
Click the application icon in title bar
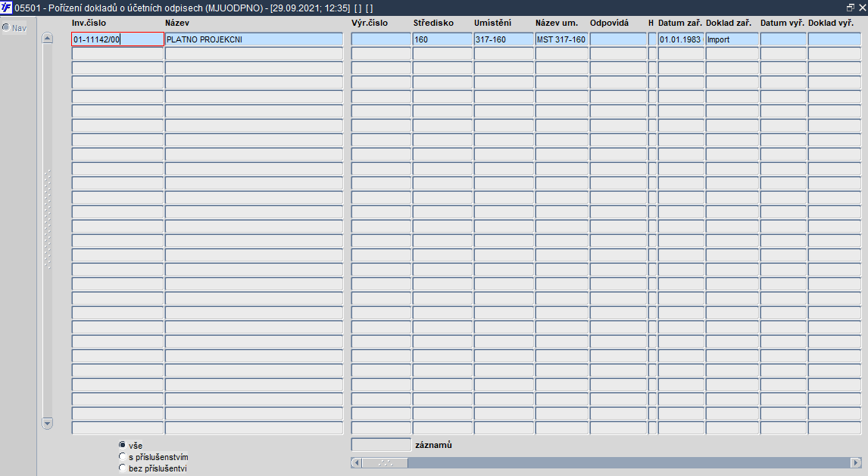[x=6, y=8]
